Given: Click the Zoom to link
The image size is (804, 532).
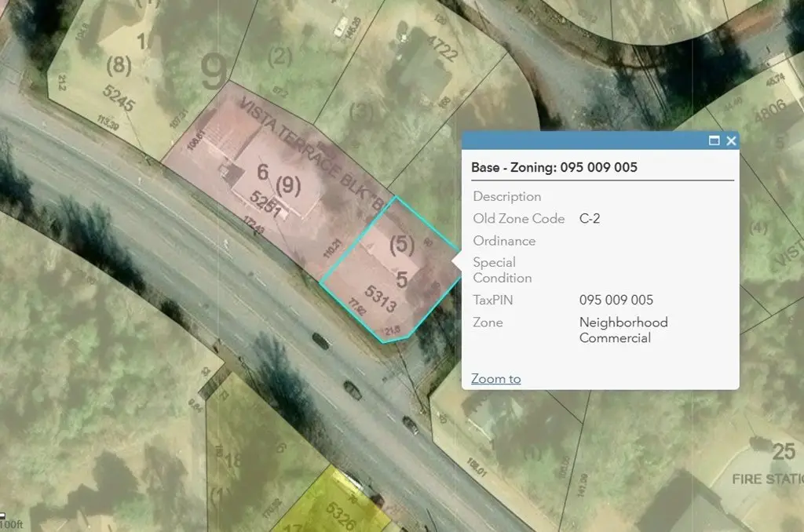Looking at the screenshot, I should tap(495, 379).
